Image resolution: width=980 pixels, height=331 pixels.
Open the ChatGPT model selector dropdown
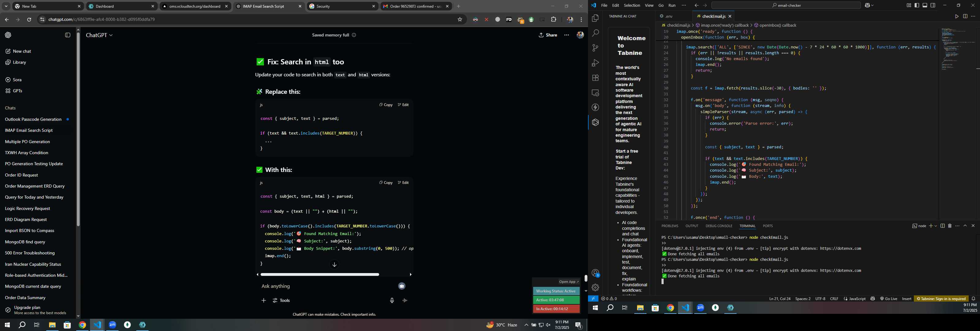tap(99, 35)
